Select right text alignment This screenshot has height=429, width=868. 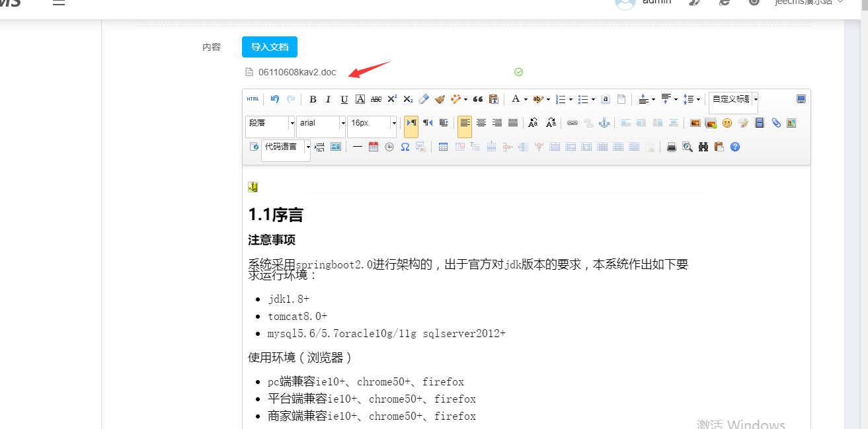(497, 123)
